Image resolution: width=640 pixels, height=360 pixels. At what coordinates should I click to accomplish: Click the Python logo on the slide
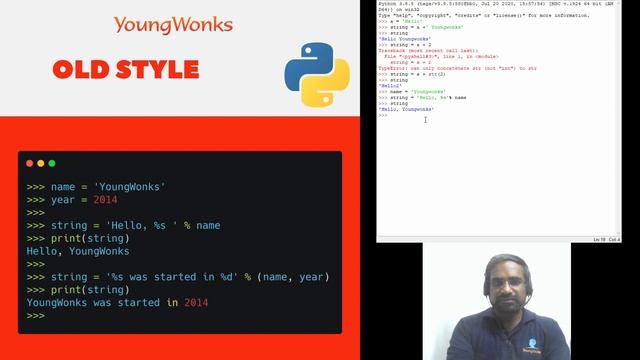click(x=317, y=75)
